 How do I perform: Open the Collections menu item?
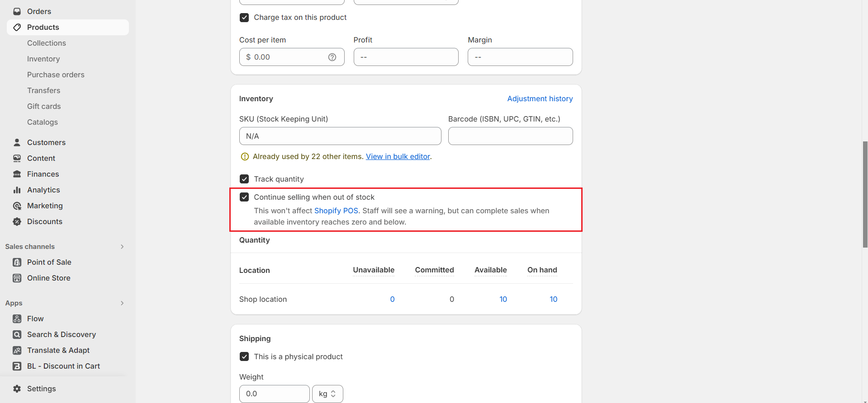tap(47, 43)
